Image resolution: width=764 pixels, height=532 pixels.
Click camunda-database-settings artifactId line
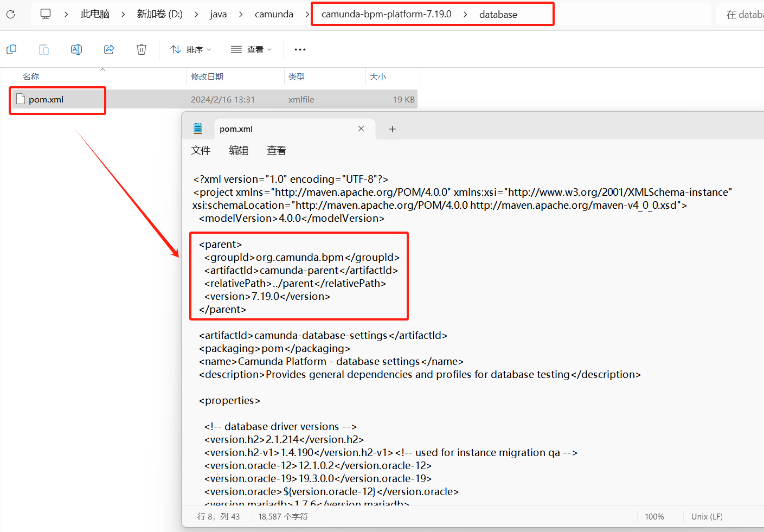coord(323,335)
